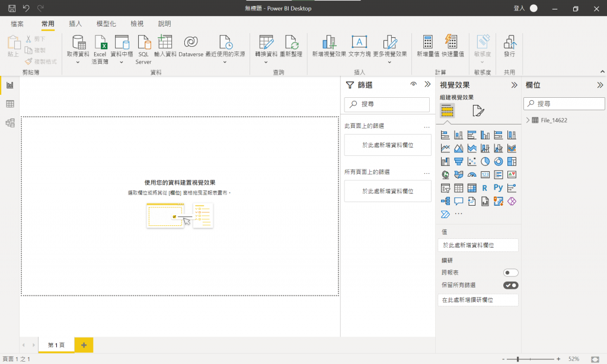Switch to the 說明 ribbon tab
Viewport: 607px width, 364px height.
click(x=165, y=24)
